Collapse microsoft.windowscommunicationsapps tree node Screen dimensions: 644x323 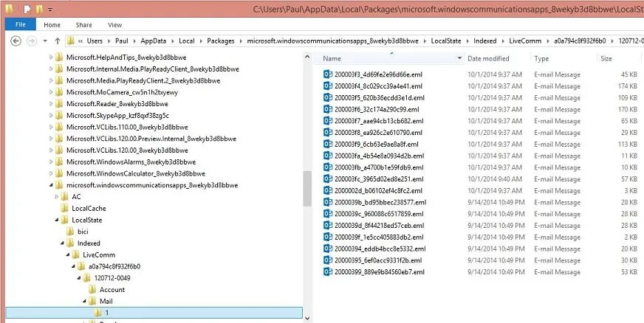point(51,185)
